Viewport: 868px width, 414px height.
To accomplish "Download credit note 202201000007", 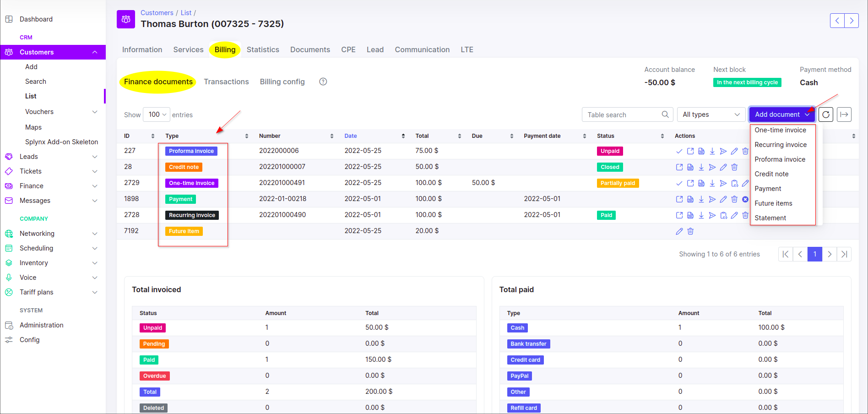I will [701, 167].
